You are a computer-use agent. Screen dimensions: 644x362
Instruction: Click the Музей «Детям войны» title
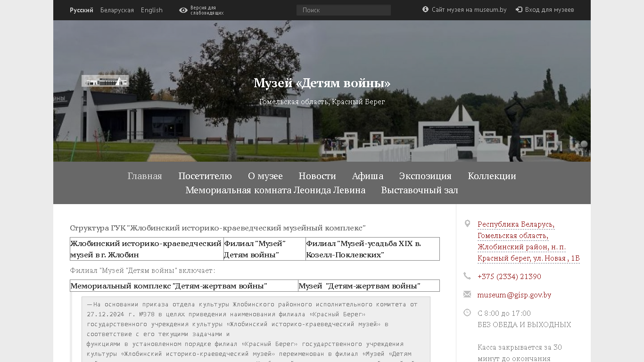[x=322, y=83]
